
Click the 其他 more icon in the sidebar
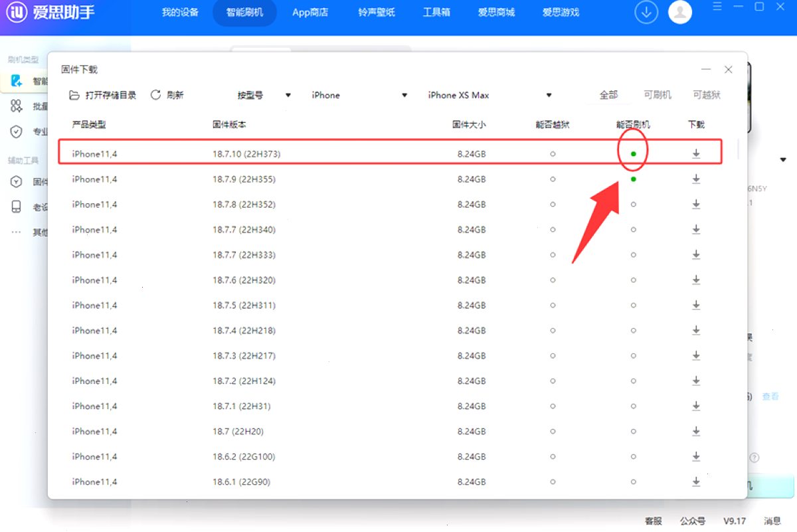pyautogui.click(x=17, y=232)
